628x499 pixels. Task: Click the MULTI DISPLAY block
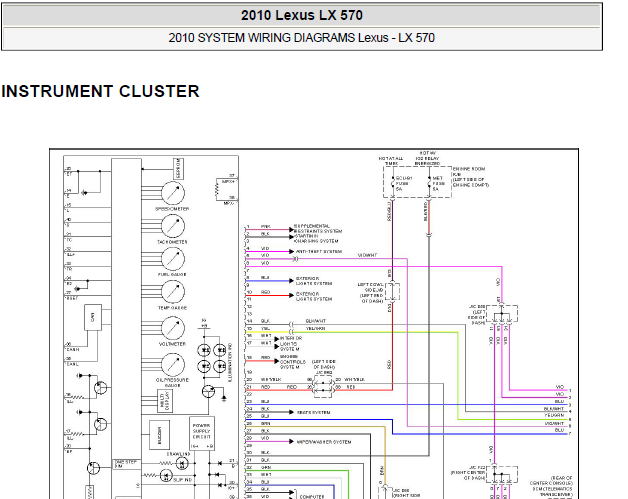(x=165, y=400)
